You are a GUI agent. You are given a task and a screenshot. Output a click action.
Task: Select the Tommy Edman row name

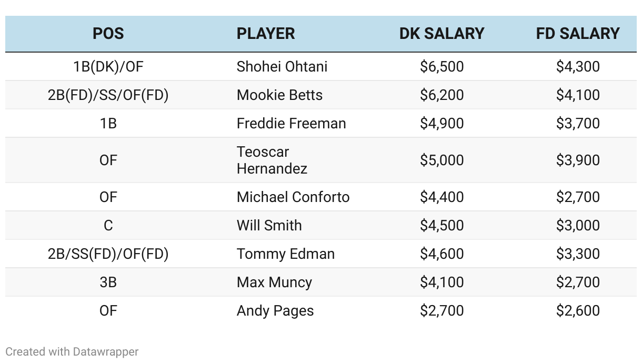coord(286,254)
